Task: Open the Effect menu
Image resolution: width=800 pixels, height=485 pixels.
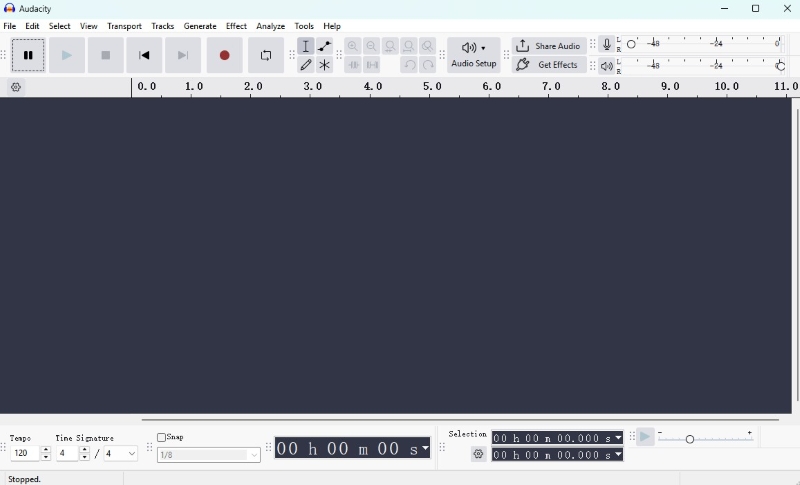Action: pos(236,26)
